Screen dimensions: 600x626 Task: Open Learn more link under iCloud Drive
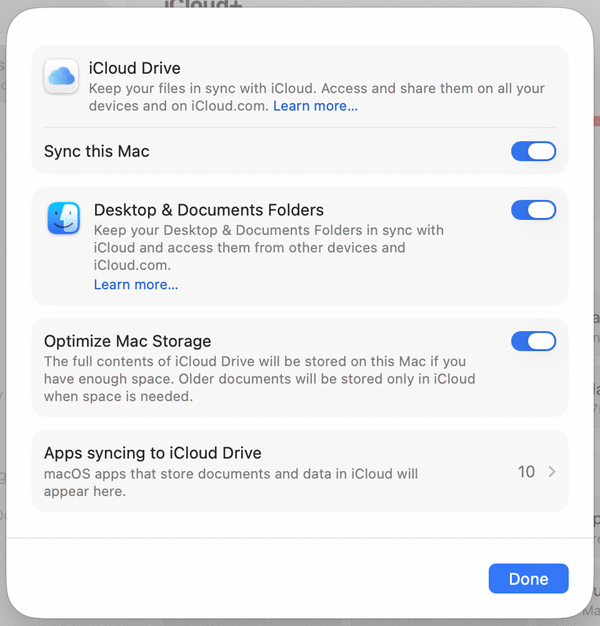315,106
